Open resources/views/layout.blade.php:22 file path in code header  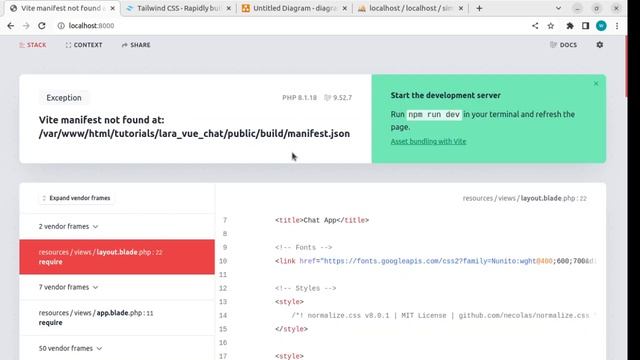(x=524, y=198)
